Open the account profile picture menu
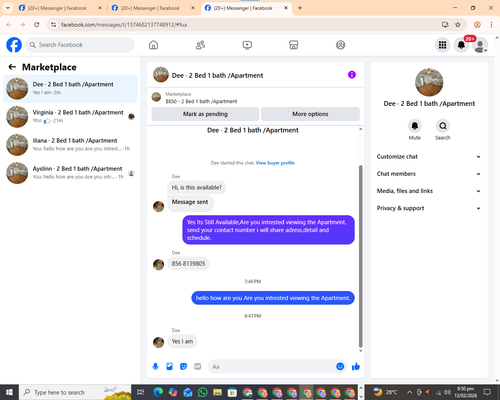Image resolution: width=500 pixels, height=400 pixels. (480, 45)
